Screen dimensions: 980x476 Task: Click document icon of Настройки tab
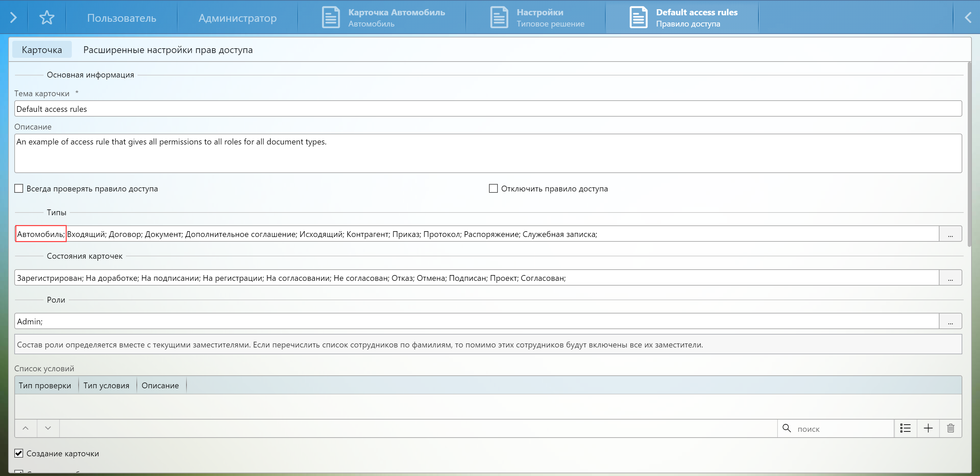[x=499, y=17]
